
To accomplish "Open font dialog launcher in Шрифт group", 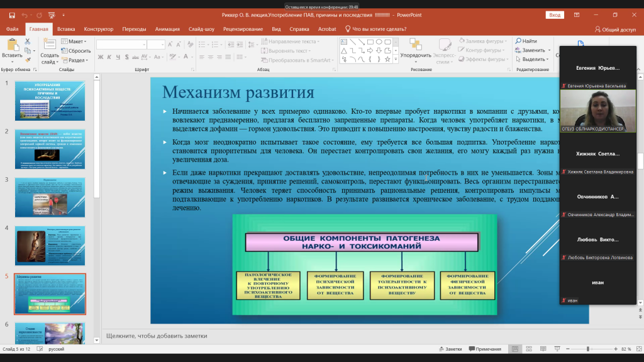I will coord(192,70).
